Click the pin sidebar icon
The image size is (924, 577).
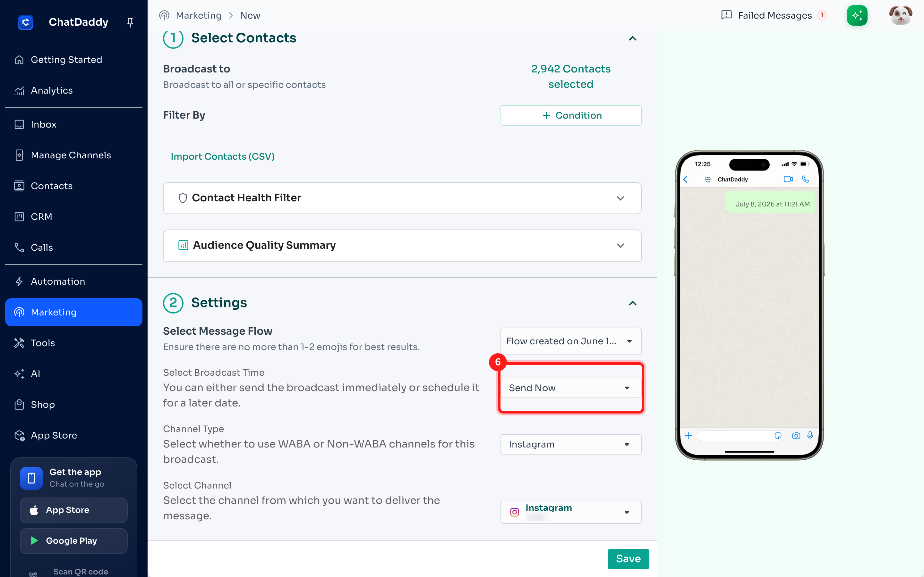pyautogui.click(x=130, y=22)
